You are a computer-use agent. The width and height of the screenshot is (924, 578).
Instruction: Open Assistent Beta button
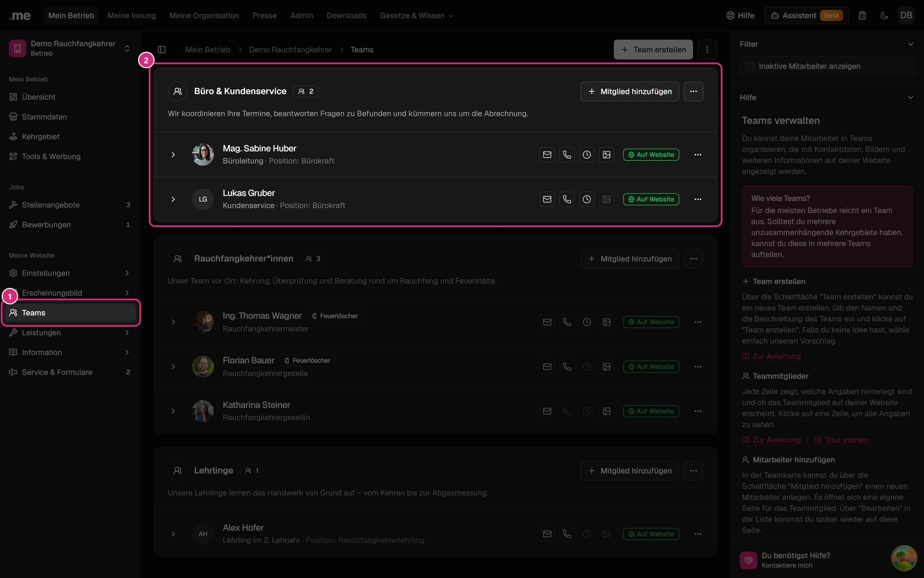click(x=806, y=16)
